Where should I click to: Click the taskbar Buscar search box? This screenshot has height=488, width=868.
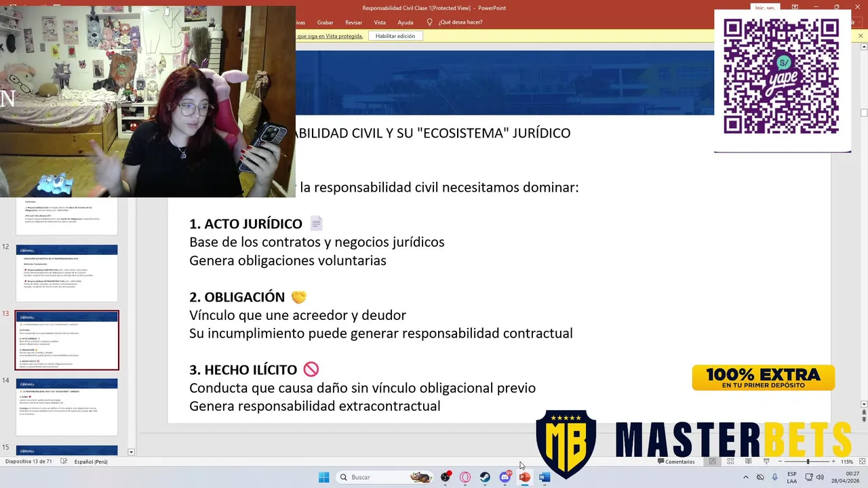point(384,477)
